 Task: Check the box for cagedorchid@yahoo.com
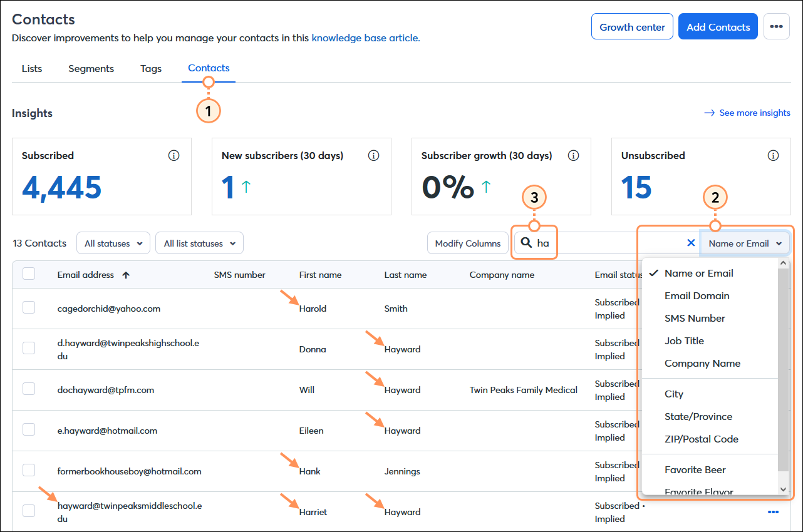point(29,307)
